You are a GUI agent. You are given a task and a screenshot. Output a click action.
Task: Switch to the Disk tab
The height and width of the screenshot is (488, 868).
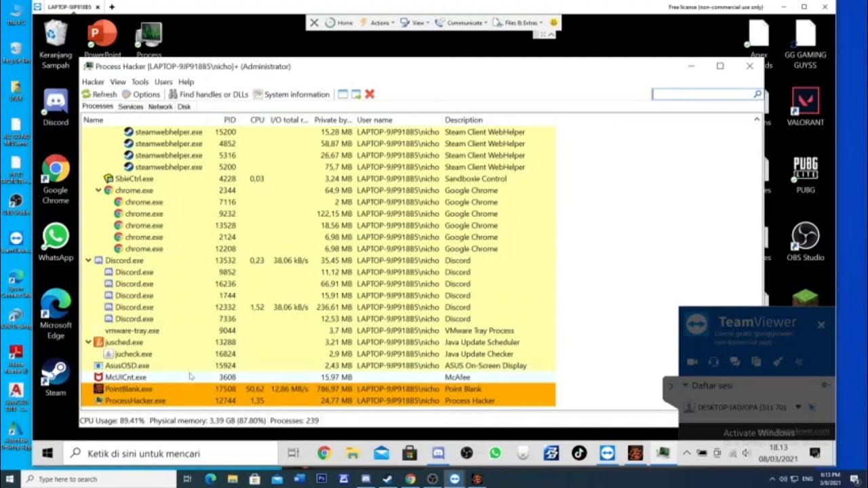184,107
